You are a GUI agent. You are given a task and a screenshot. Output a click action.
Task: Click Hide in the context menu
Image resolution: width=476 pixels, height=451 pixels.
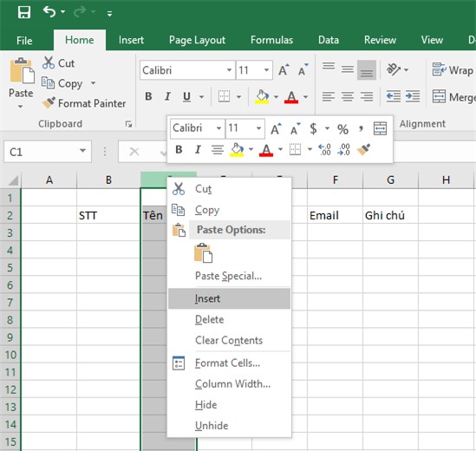pyautogui.click(x=205, y=405)
